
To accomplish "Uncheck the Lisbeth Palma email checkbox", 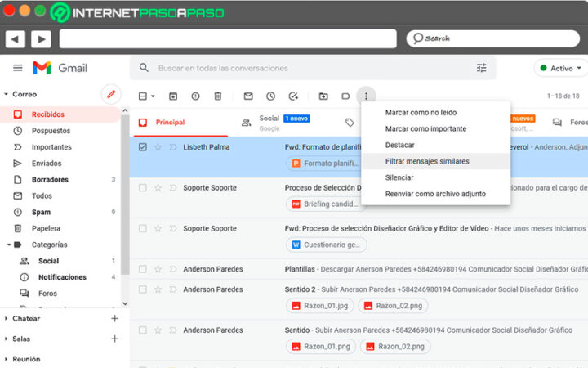I will (x=142, y=147).
